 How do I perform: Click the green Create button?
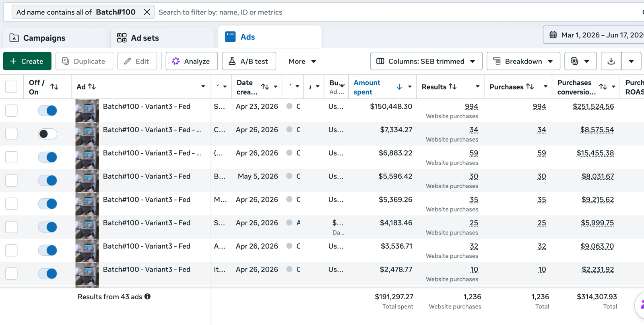(x=27, y=61)
